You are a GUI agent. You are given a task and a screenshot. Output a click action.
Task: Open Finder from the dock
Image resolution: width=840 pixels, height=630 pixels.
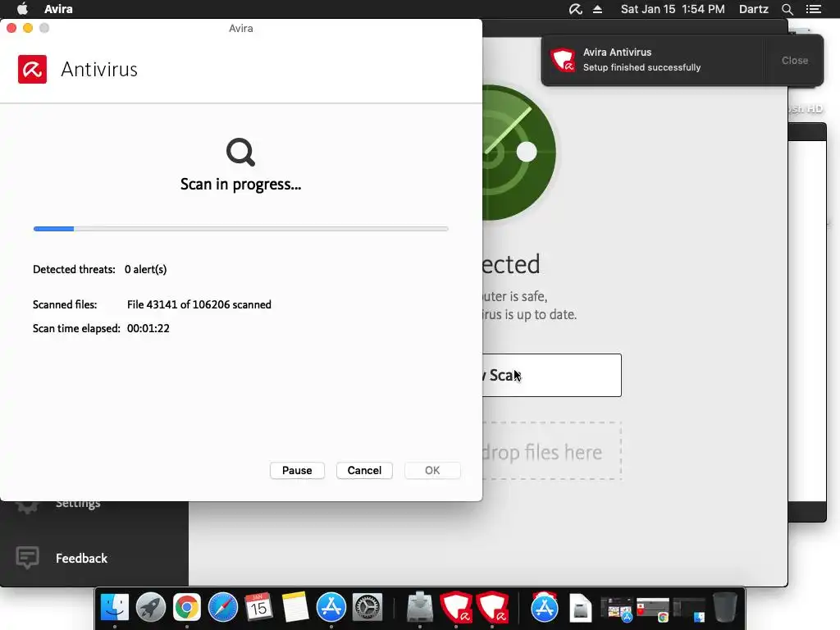point(115,608)
